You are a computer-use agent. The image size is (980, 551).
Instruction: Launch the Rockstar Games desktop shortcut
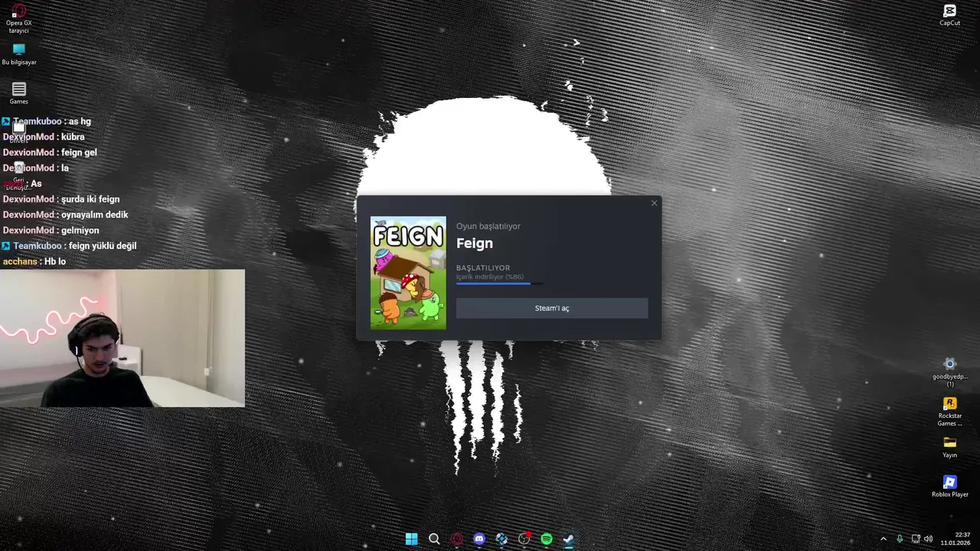[949, 412]
